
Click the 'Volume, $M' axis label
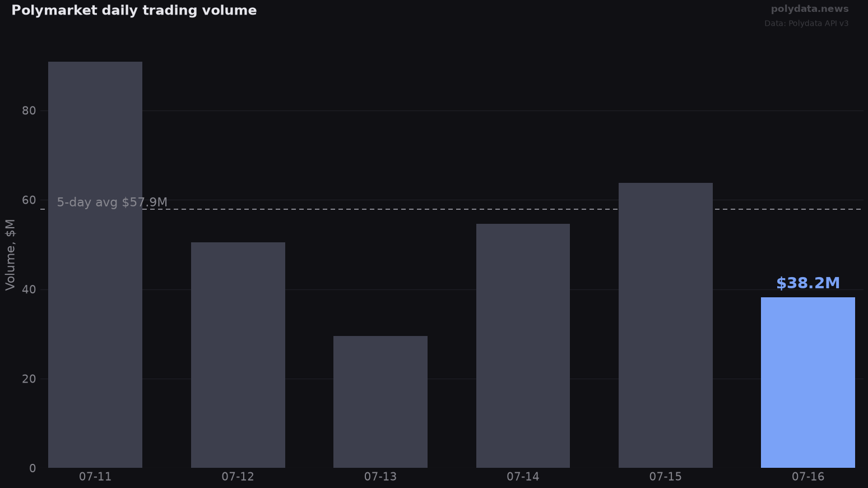pos(10,255)
